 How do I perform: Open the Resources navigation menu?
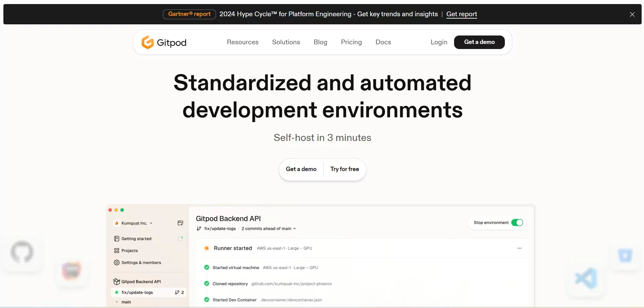click(x=242, y=42)
